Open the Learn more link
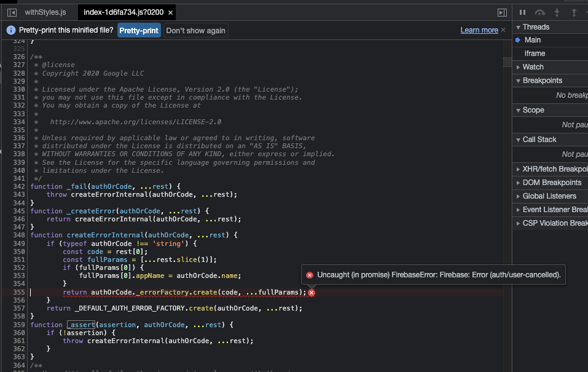The height and width of the screenshot is (372, 588). click(479, 29)
